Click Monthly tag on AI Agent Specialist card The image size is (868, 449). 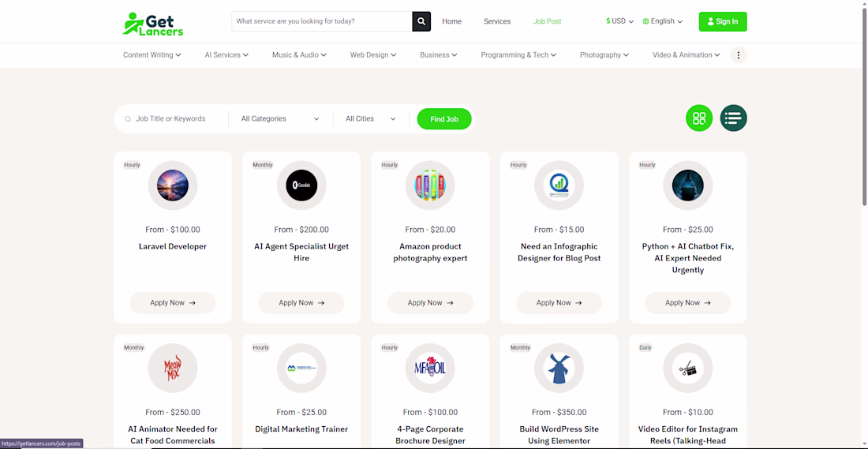pyautogui.click(x=263, y=165)
